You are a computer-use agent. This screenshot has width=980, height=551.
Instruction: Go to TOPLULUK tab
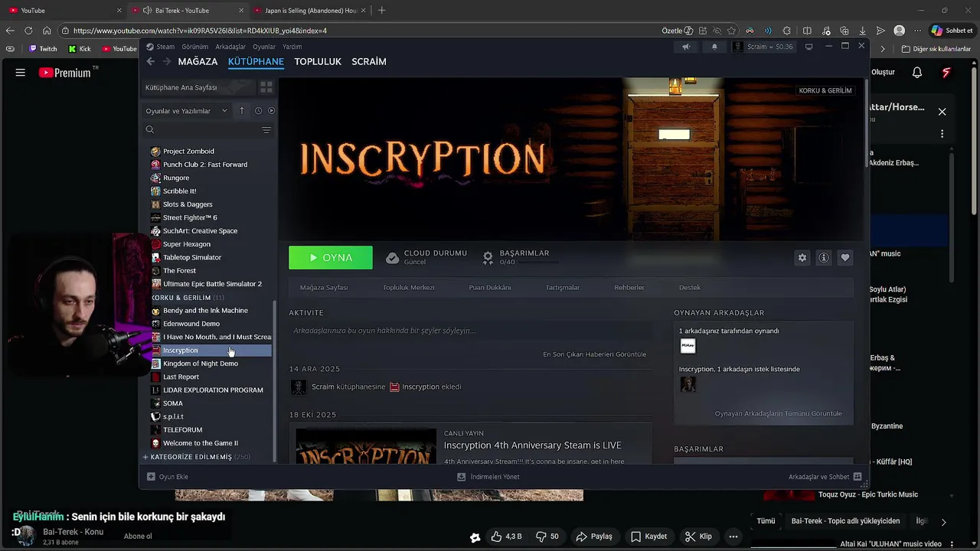[x=318, y=61]
